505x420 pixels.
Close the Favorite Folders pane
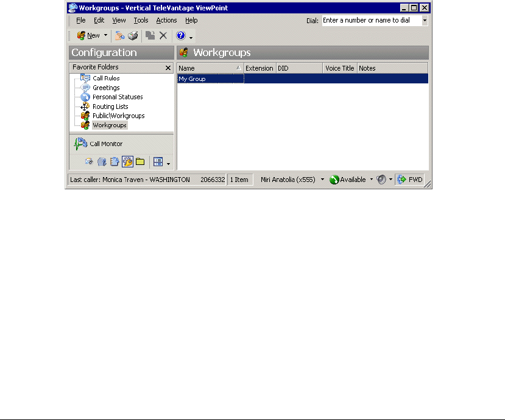coord(168,68)
